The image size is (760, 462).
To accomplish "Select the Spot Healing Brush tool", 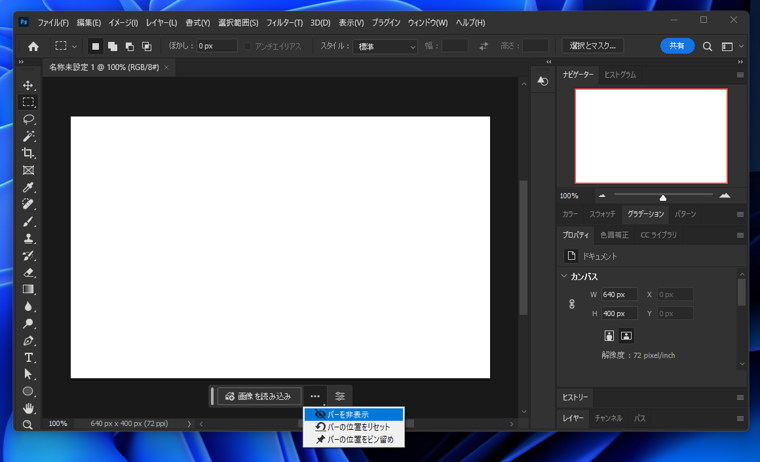I will (28, 204).
